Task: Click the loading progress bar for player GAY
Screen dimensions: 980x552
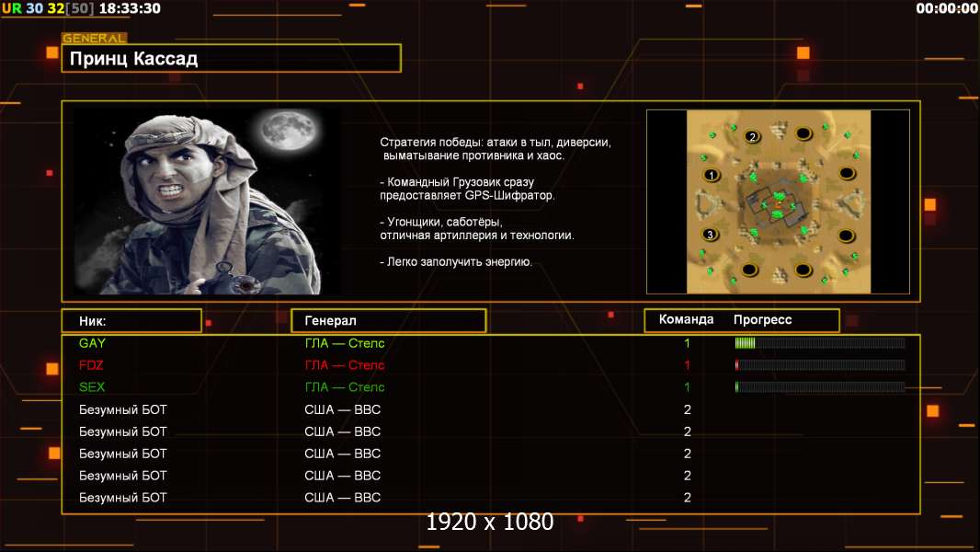Action: pos(819,343)
